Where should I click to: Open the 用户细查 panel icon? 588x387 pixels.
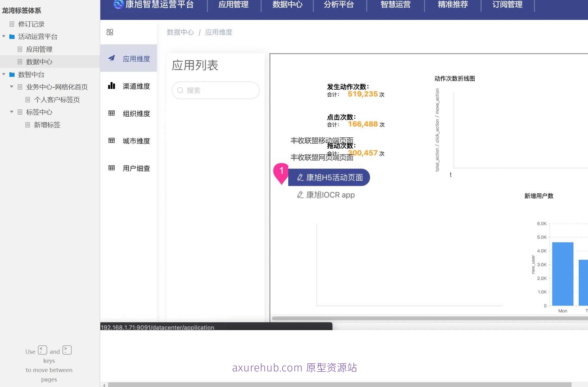111,168
